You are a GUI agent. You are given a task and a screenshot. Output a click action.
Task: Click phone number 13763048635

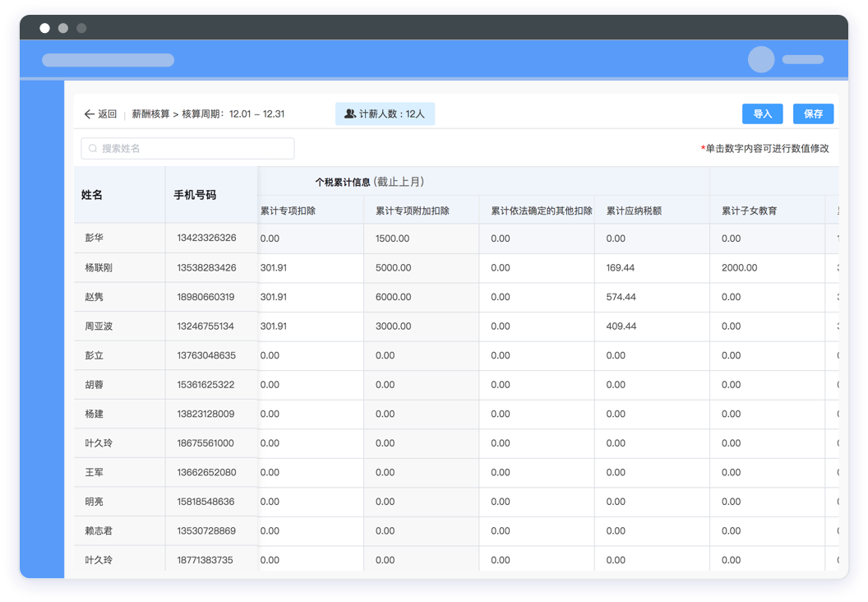tap(206, 355)
